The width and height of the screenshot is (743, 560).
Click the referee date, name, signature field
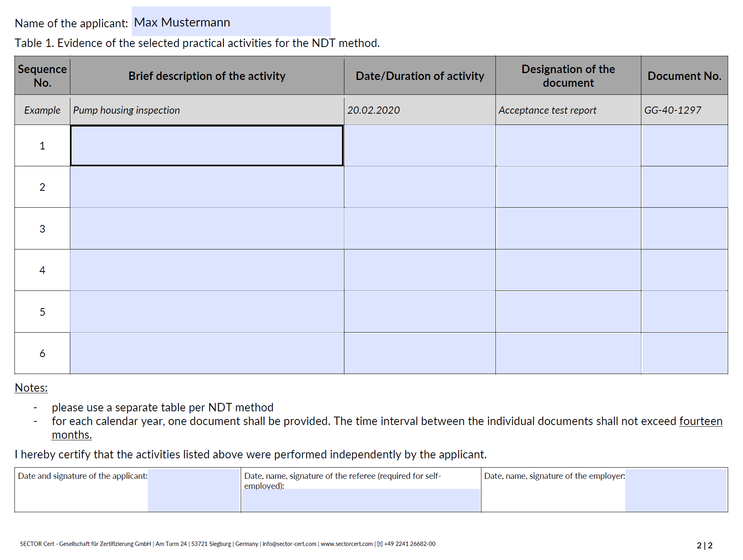point(360,501)
